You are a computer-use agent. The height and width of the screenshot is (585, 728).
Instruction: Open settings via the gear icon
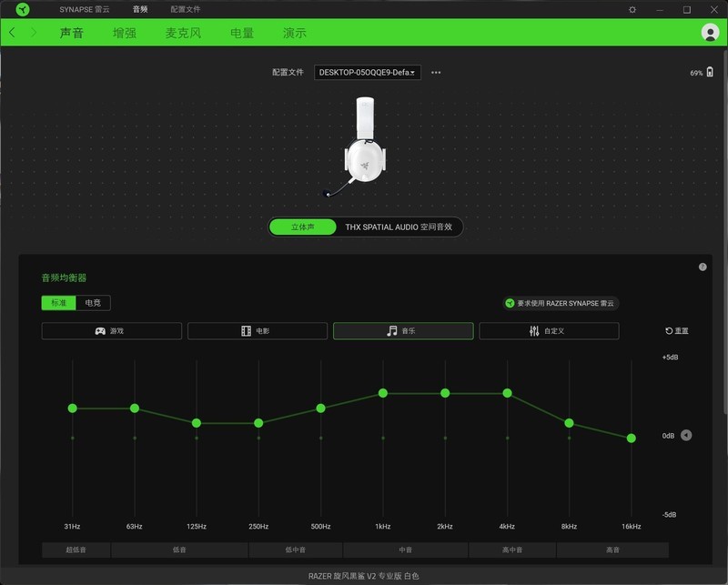pyautogui.click(x=632, y=9)
